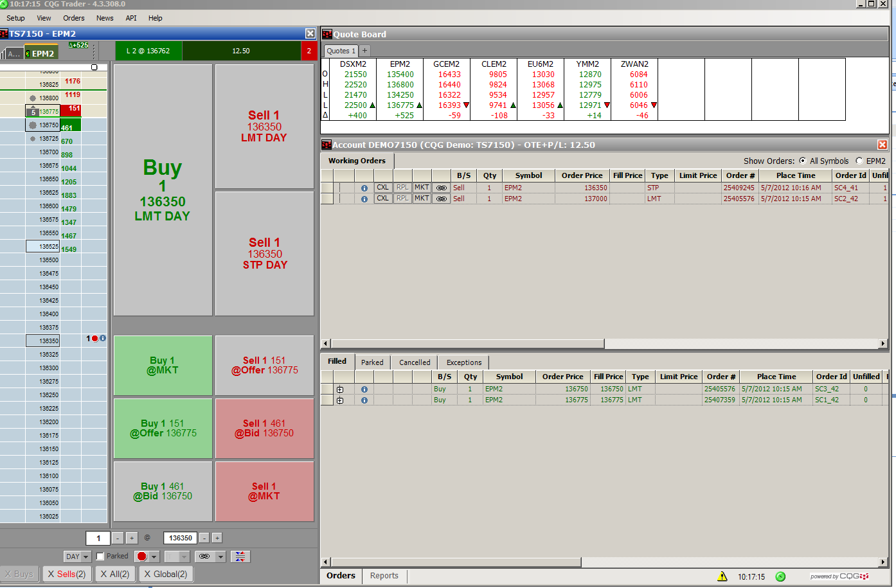Click the gray circle marker at price 136800
This screenshot has width=896, height=588.
[x=33, y=98]
